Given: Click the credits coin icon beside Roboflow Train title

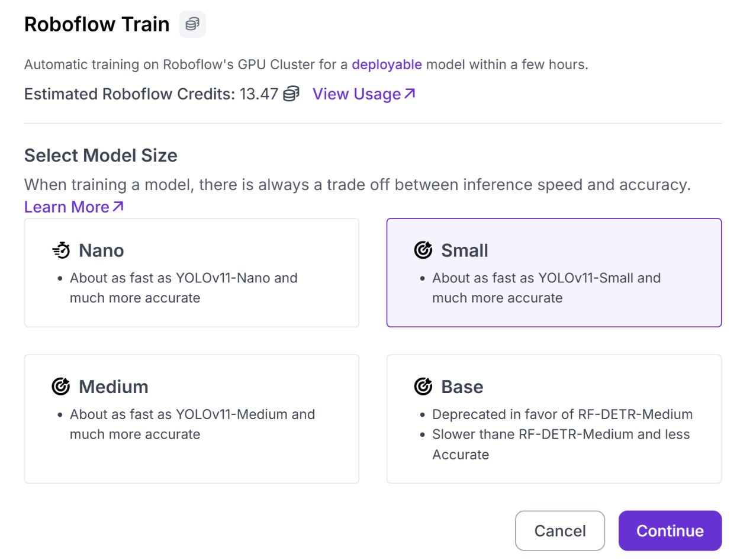Looking at the screenshot, I should (192, 24).
